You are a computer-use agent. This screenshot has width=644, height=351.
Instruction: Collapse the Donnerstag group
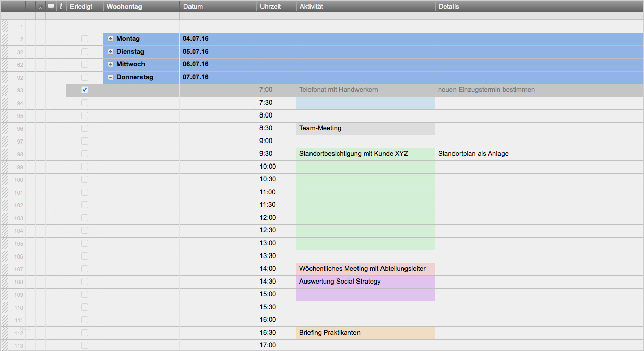click(111, 77)
